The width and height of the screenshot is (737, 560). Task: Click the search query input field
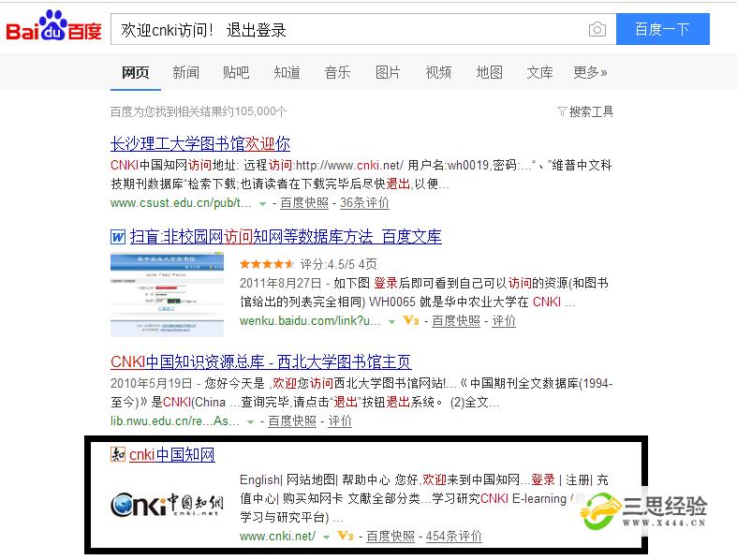click(347, 30)
